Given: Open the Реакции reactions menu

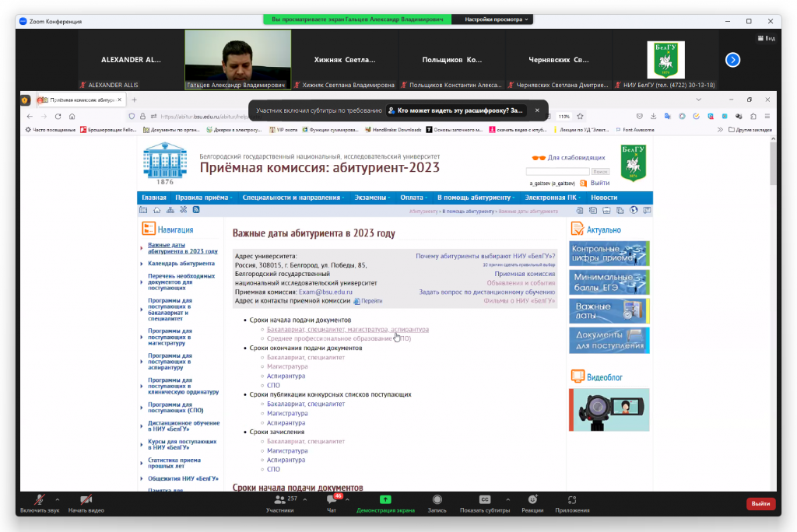Looking at the screenshot, I should coord(532,503).
